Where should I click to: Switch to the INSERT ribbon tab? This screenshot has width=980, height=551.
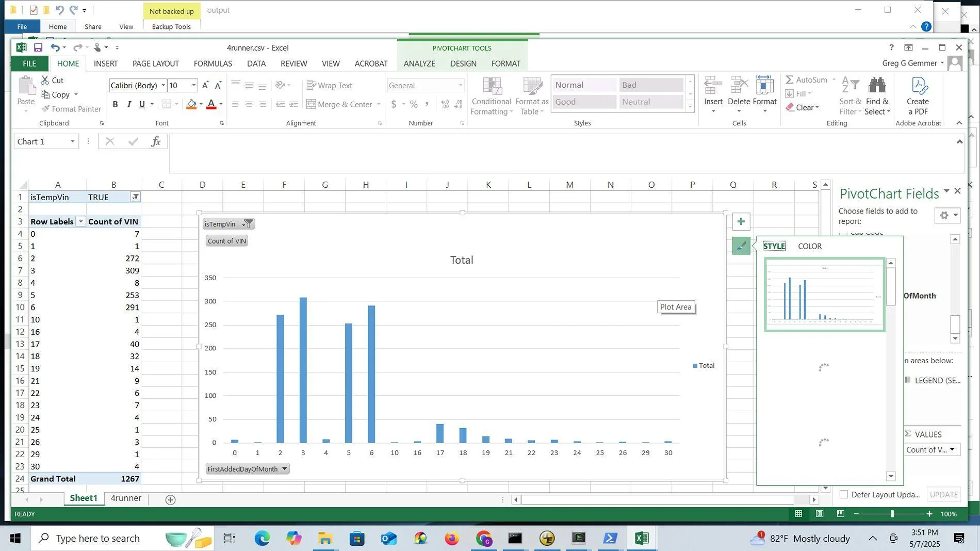106,63
